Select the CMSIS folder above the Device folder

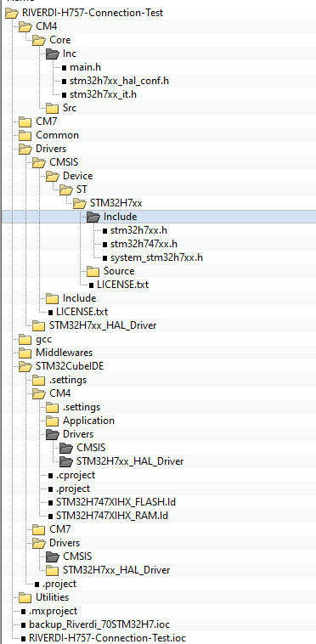coord(65,162)
